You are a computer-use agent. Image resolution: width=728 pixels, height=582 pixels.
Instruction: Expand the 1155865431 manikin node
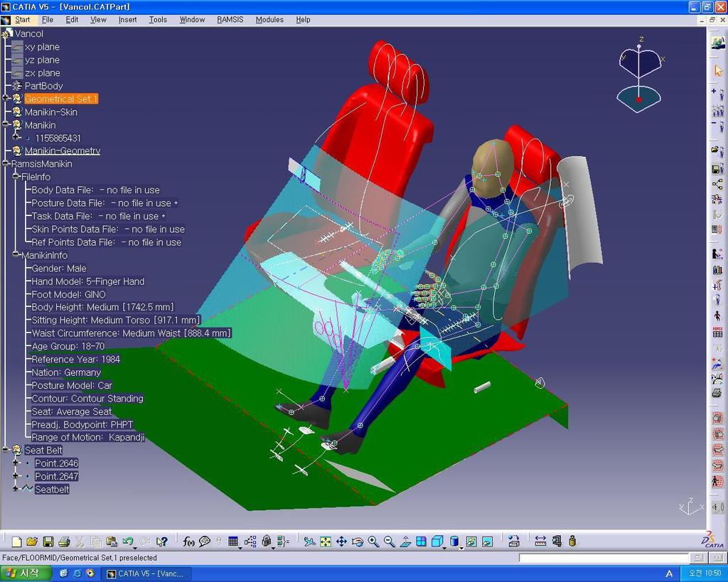[16, 137]
